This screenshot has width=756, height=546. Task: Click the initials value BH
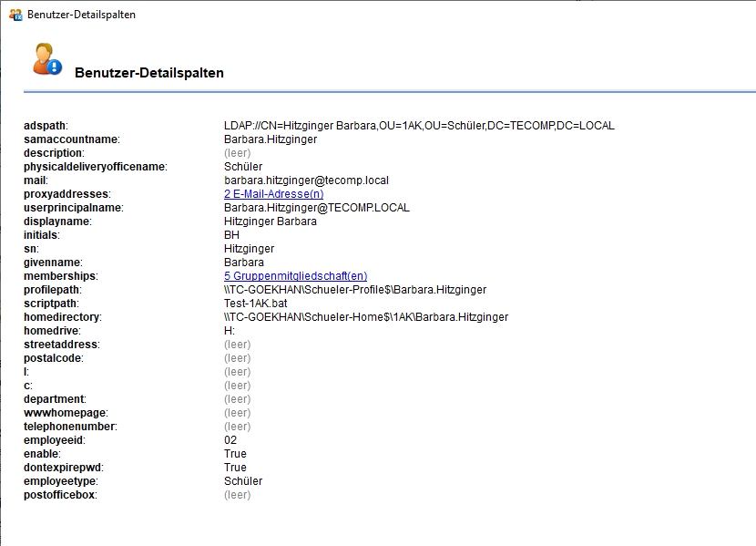[231, 235]
